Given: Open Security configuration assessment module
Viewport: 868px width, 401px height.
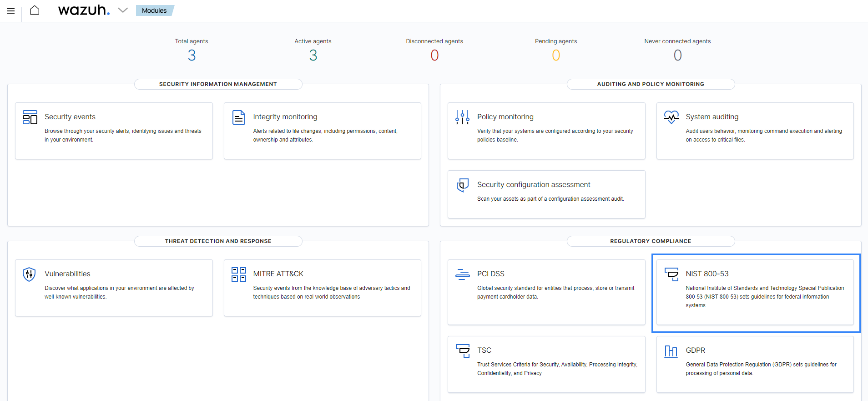Looking at the screenshot, I should point(546,194).
